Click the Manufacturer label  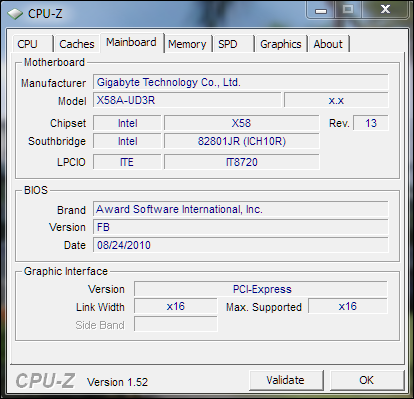click(x=53, y=83)
